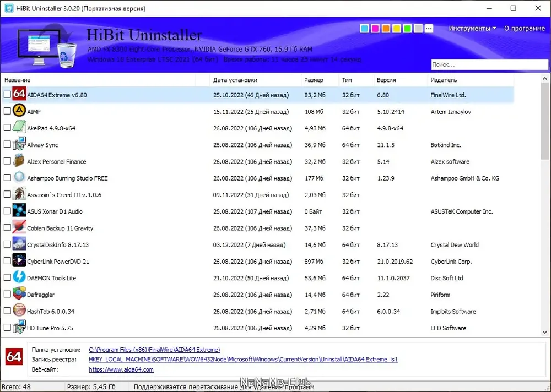Select the AIMP orange triangle icon
This screenshot has width=551, height=392.
point(19,111)
